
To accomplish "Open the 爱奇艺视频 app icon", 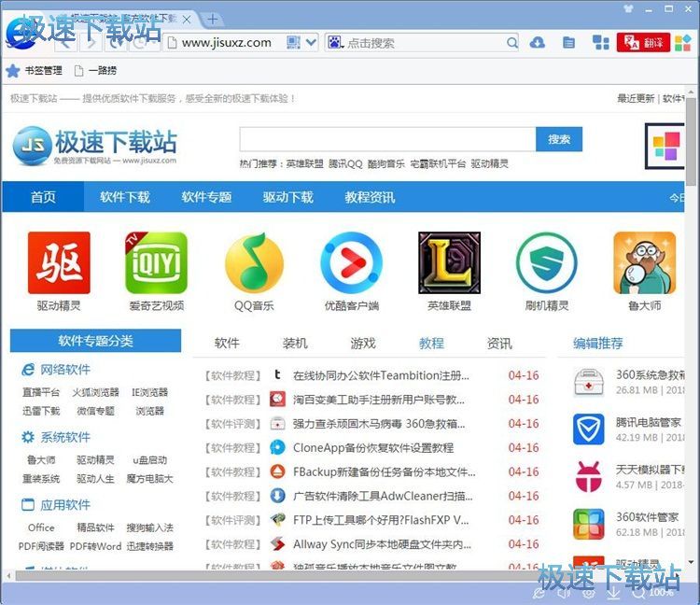I will point(156,263).
